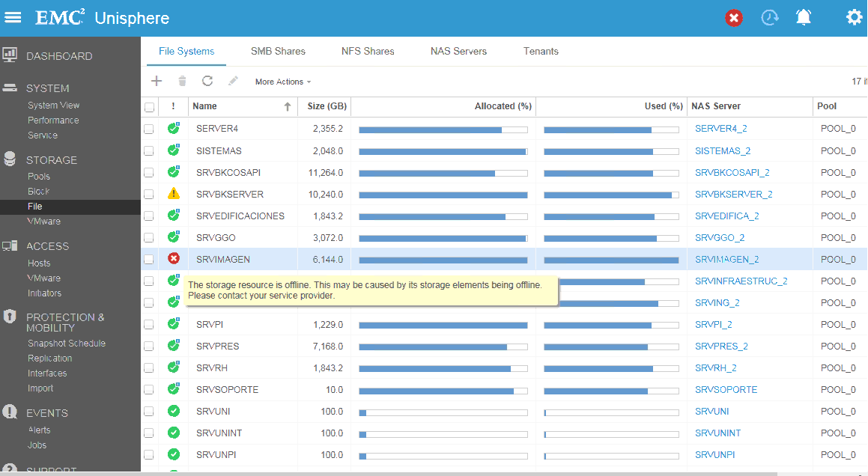Click the edit pencil icon

pos(234,82)
